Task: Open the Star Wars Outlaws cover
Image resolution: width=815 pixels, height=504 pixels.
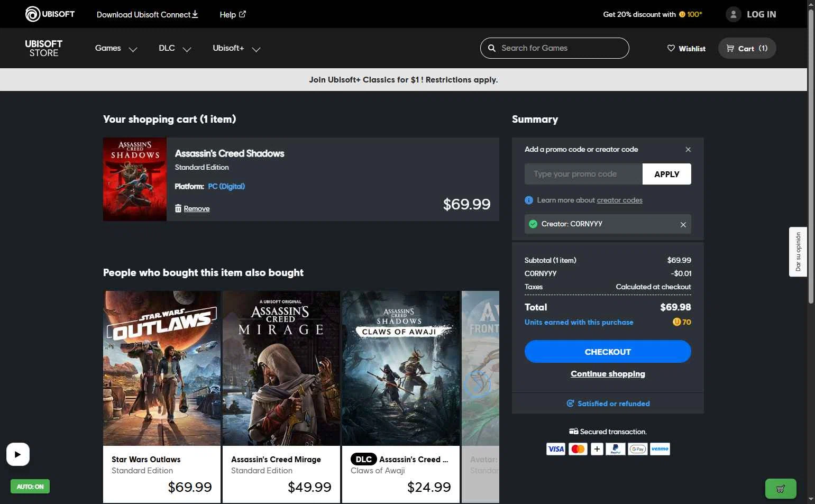Action: 162,368
